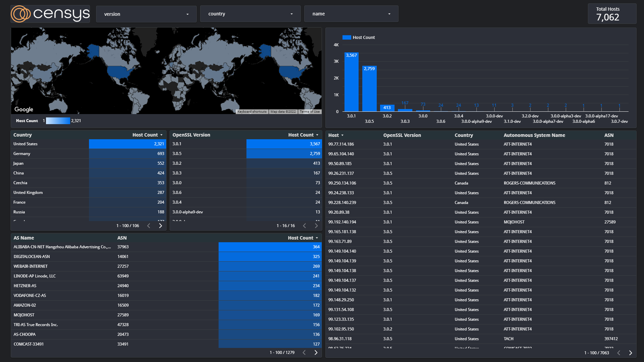This screenshot has height=362, width=644.
Task: Go to next page of AS Name table
Action: coord(316,353)
